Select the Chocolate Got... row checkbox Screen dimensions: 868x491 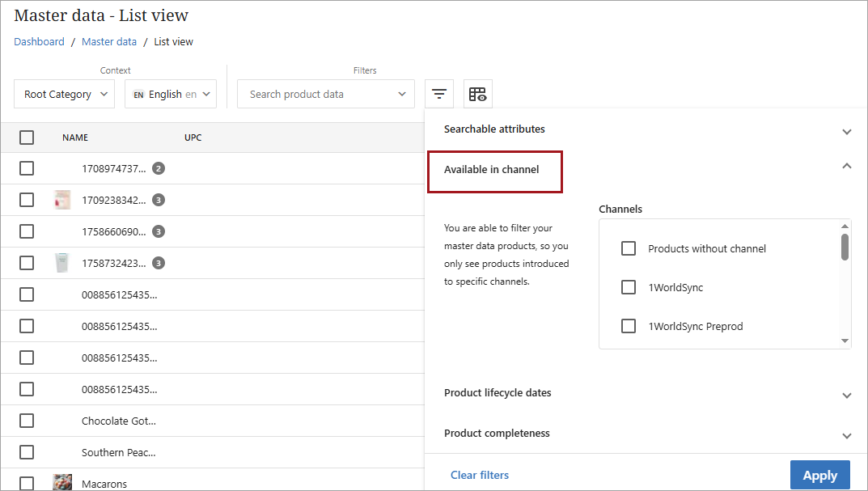click(27, 421)
